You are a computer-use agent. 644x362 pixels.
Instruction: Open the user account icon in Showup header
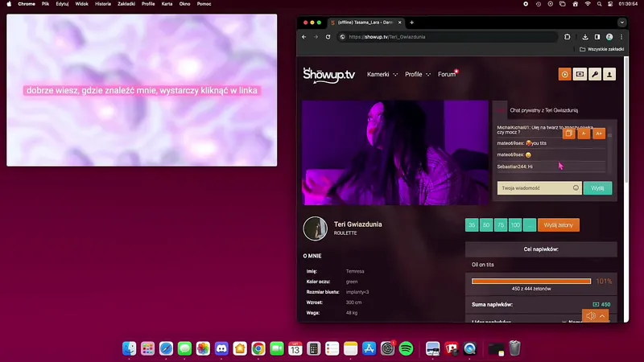pos(609,74)
